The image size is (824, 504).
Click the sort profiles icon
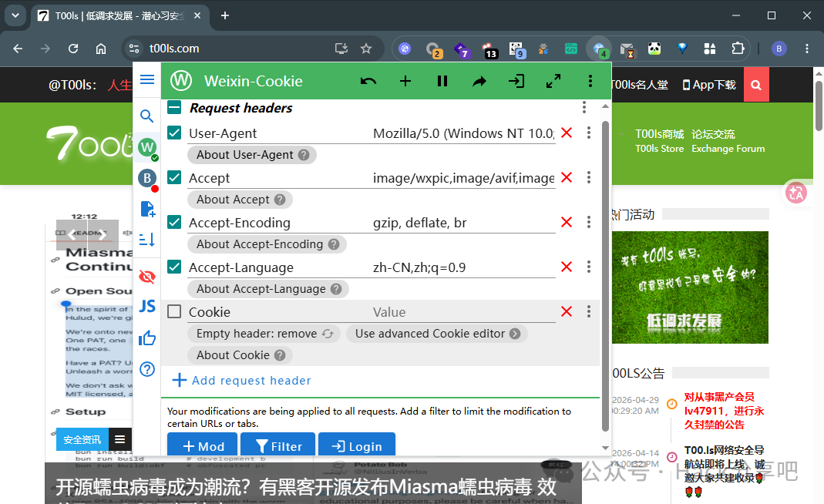tap(147, 240)
